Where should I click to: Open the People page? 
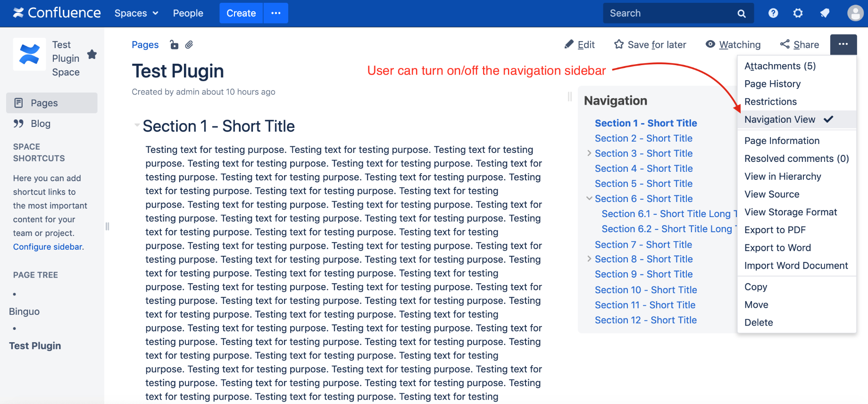click(188, 13)
